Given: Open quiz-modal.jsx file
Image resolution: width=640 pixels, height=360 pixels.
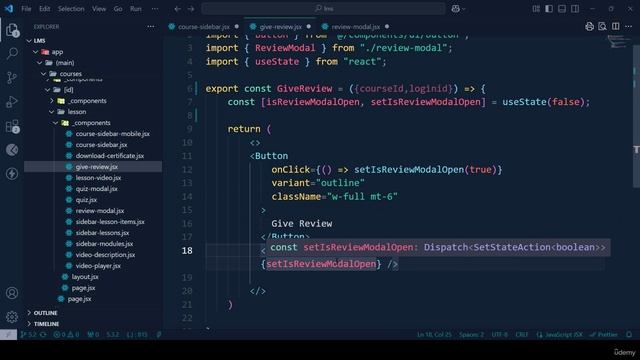Looking at the screenshot, I should coord(96,189).
